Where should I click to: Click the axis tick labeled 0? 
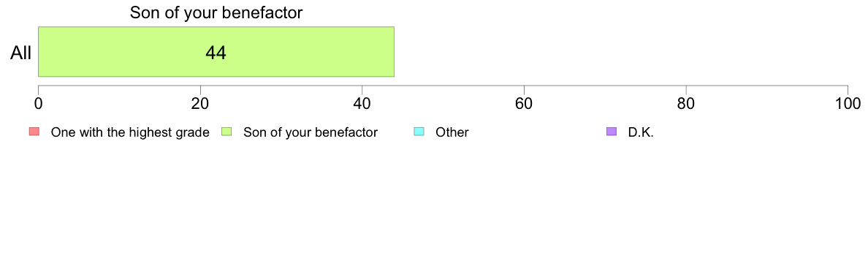pos(38,104)
